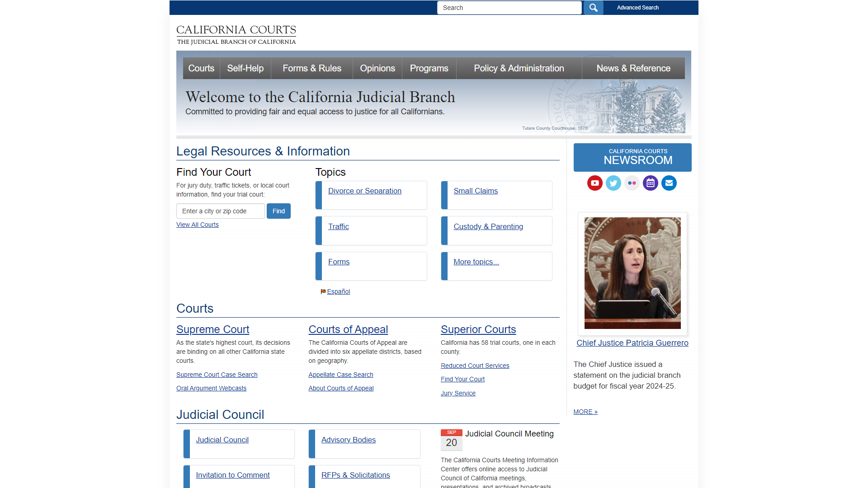868x488 pixels.
Task: Open the Opinions menu
Action: (x=377, y=68)
